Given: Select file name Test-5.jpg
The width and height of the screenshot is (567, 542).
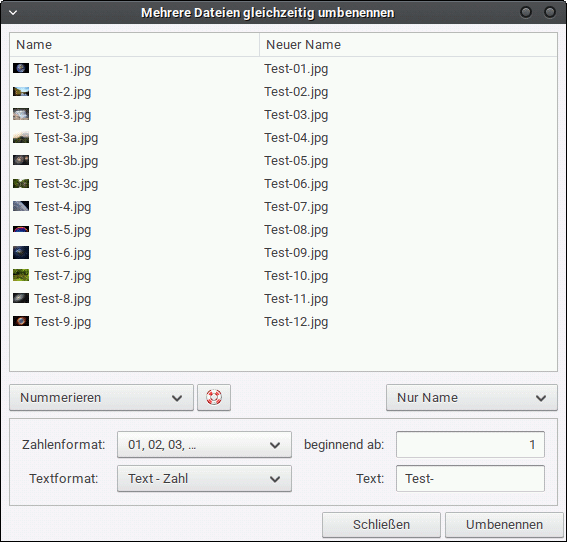Looking at the screenshot, I should [x=63, y=230].
